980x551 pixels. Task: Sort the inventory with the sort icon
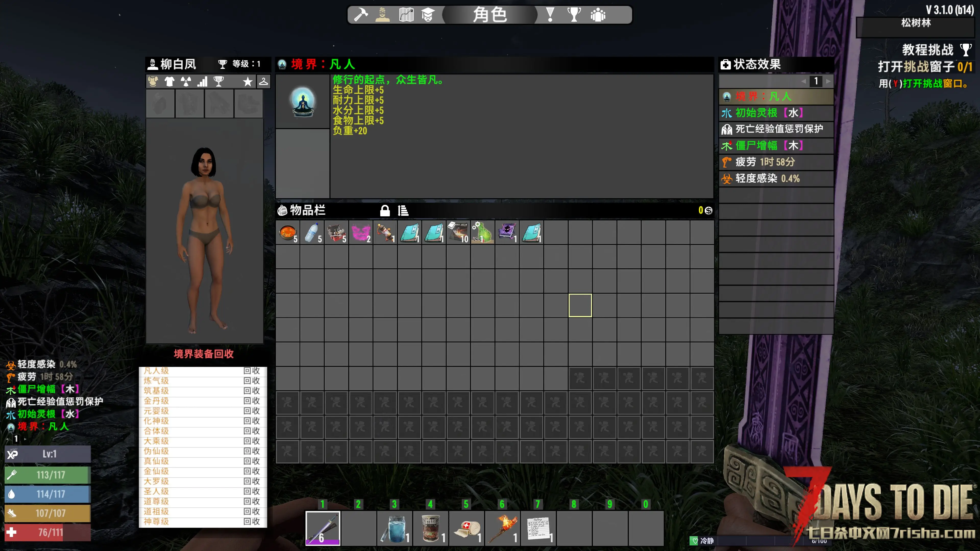point(403,210)
